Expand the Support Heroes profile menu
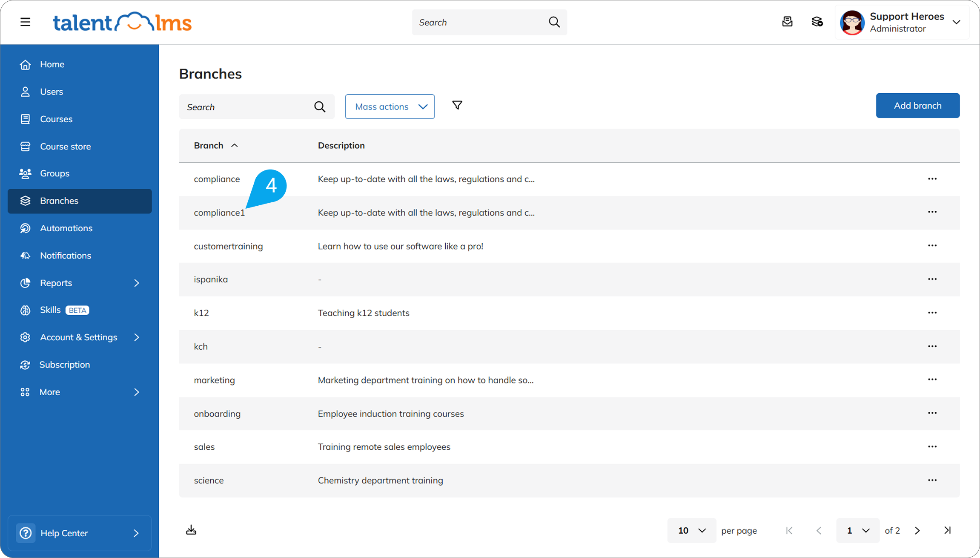 coord(956,22)
